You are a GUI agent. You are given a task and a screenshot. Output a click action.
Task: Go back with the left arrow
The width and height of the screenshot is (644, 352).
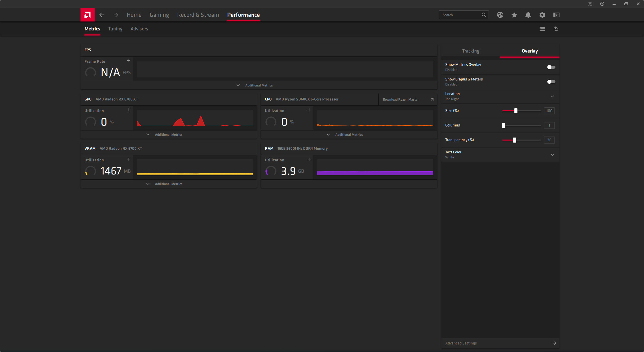[101, 15]
